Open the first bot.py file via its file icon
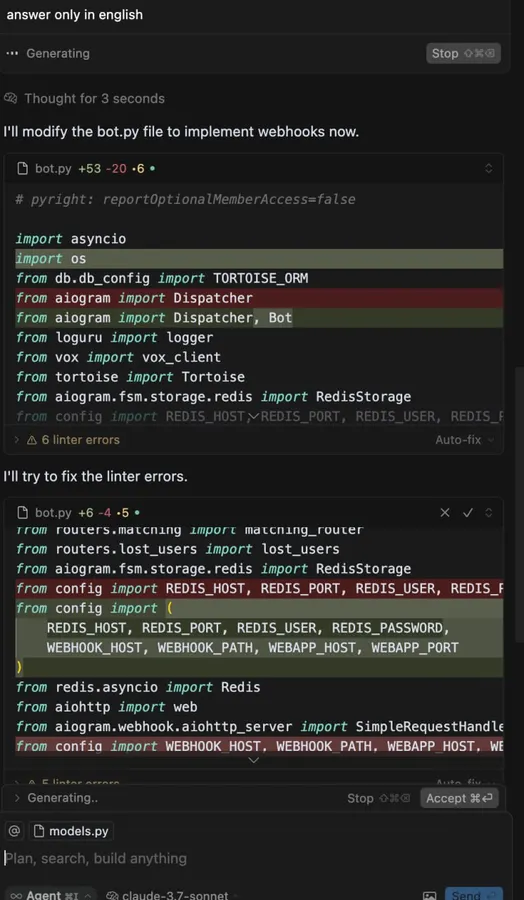Viewport: 524px width, 900px height. click(x=22, y=169)
